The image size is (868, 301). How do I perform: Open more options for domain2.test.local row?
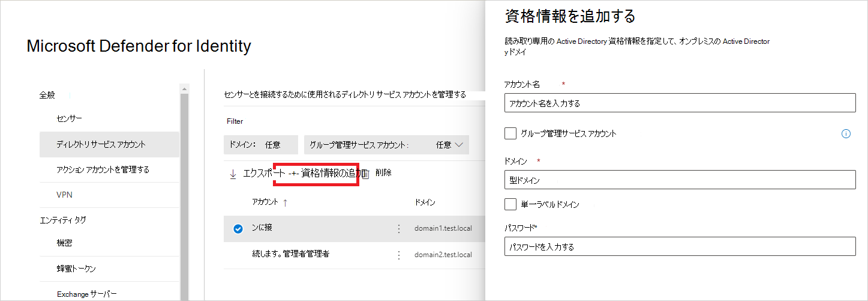pos(398,255)
